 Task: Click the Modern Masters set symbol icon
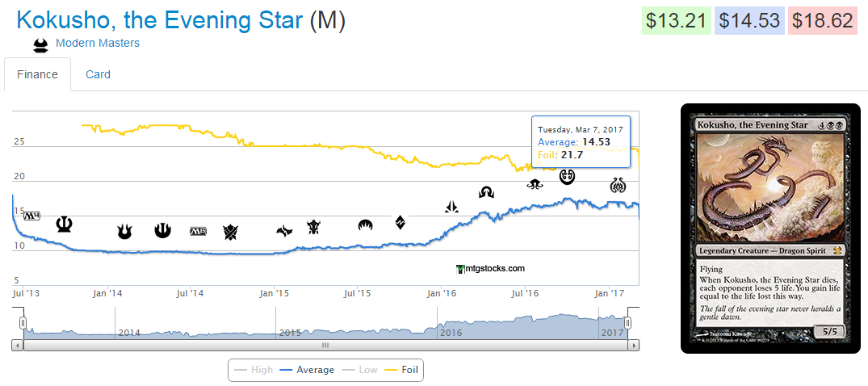41,45
